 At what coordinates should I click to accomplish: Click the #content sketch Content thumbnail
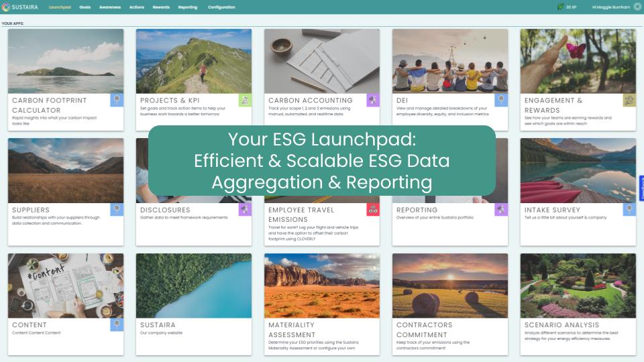66,286
